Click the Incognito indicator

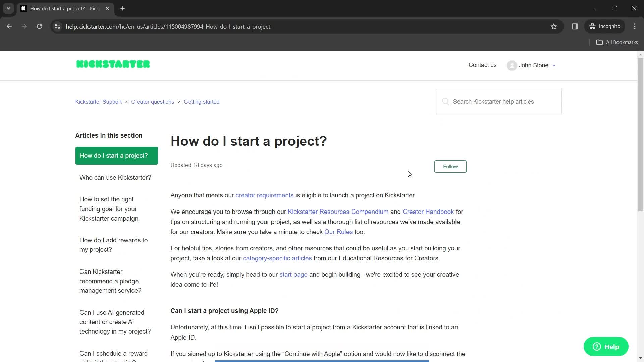click(605, 26)
